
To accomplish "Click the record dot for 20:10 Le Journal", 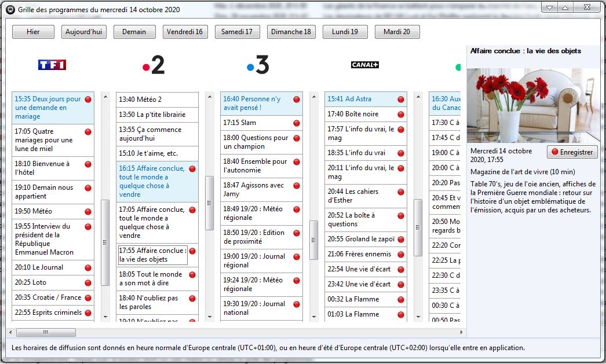I will [x=88, y=267].
